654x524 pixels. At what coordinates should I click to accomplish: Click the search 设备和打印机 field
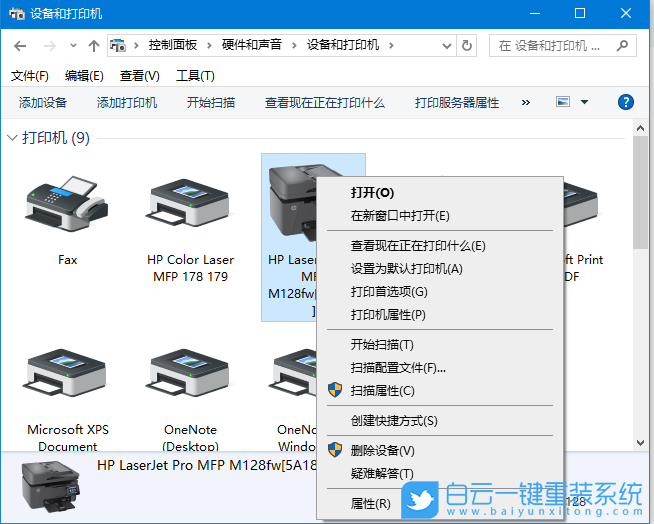563,45
